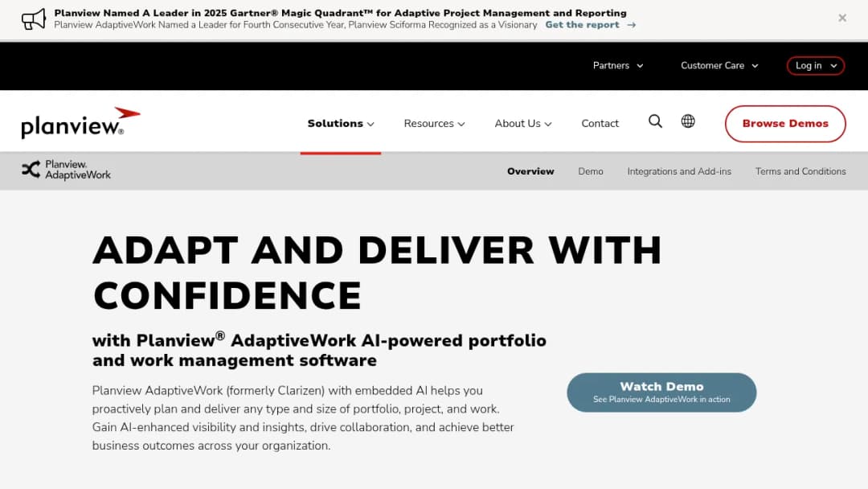The width and height of the screenshot is (868, 489).
Task: Go to the Contact page
Action: tap(600, 124)
